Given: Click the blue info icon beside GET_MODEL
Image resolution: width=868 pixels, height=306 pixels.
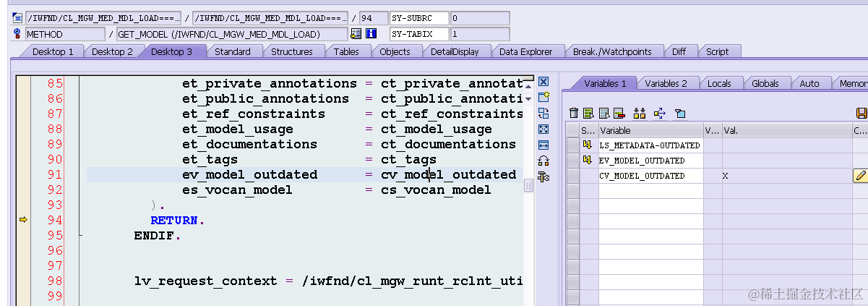Looking at the screenshot, I should point(371,33).
